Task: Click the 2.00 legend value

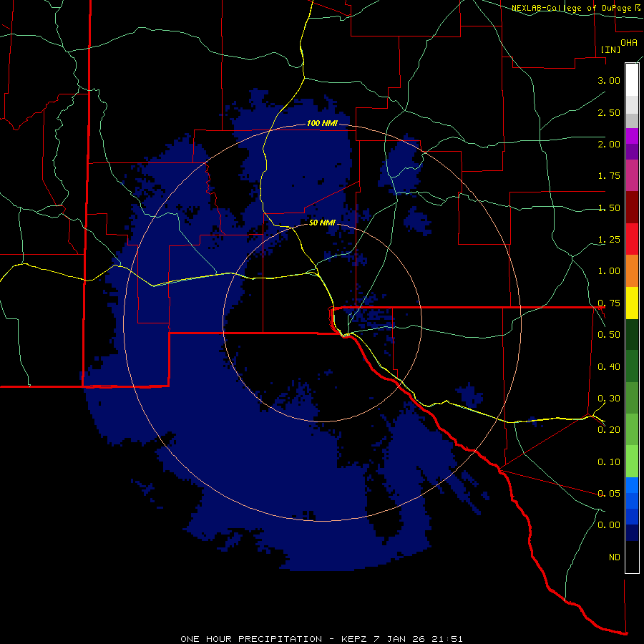Action: click(609, 144)
